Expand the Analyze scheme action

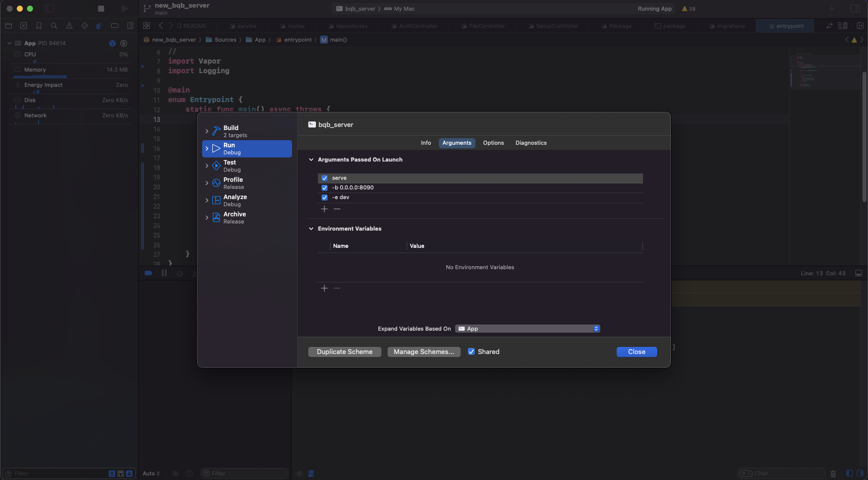(207, 200)
